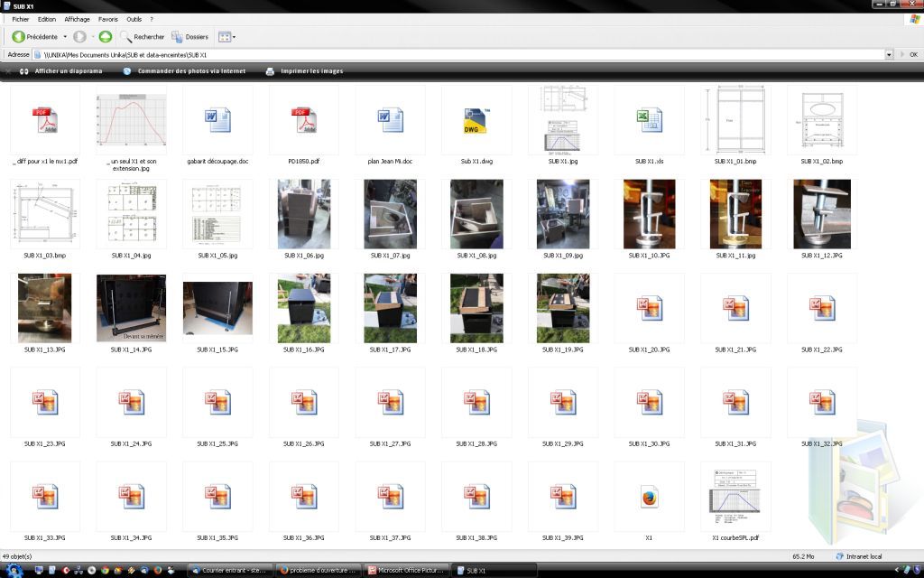Click the address bar path field
Image resolution: width=924 pixels, height=578 pixels.
[458, 55]
